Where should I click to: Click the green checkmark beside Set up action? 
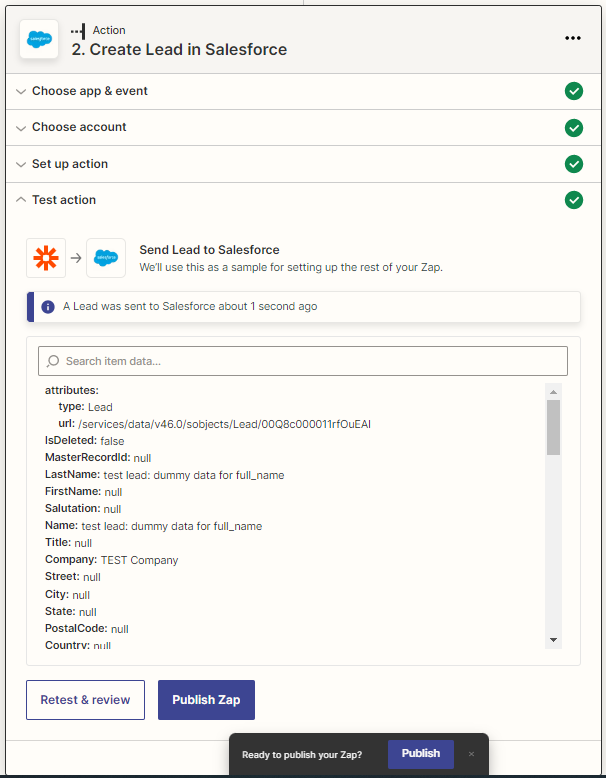[574, 164]
